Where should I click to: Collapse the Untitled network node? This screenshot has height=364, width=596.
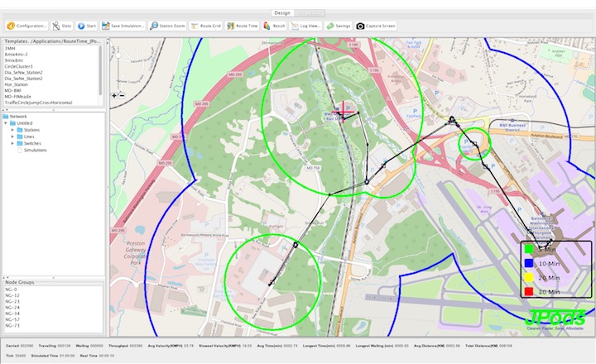(x=7, y=123)
